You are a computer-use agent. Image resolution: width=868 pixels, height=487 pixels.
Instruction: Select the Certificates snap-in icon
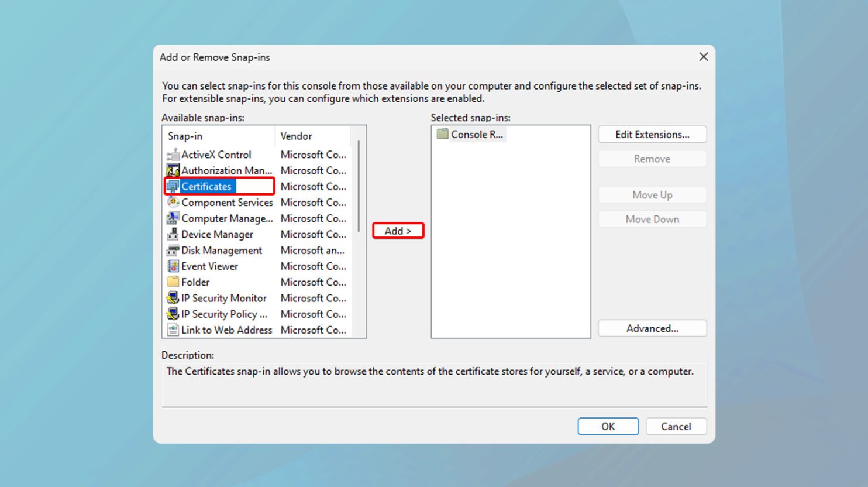click(x=173, y=186)
